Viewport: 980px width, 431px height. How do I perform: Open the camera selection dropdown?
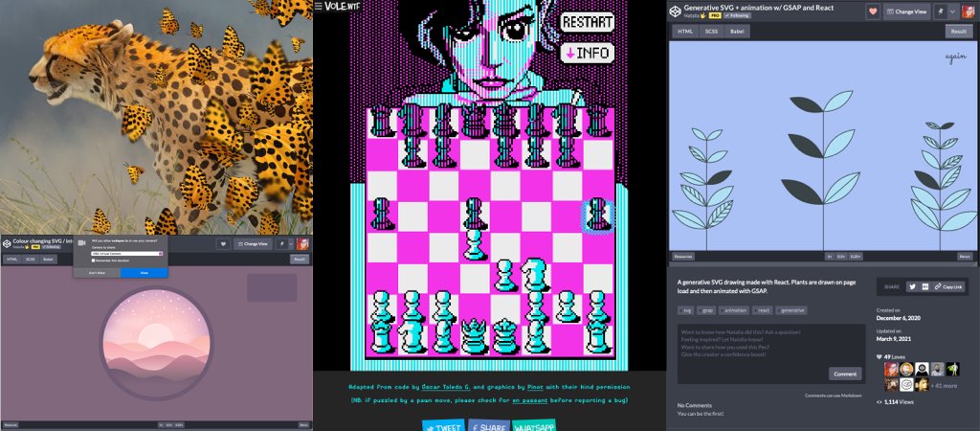click(x=126, y=254)
